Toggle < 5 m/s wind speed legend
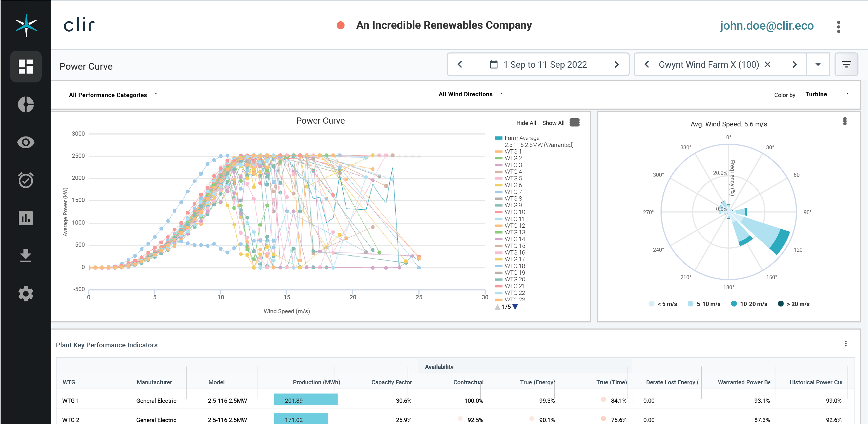Viewport: 868px width, 424px height. click(x=663, y=304)
